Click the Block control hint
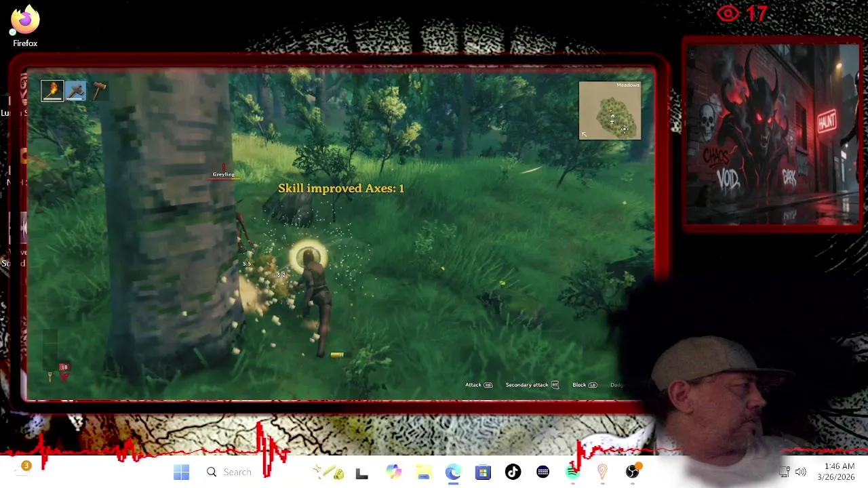Image resolution: width=868 pixels, height=488 pixels. [x=585, y=385]
